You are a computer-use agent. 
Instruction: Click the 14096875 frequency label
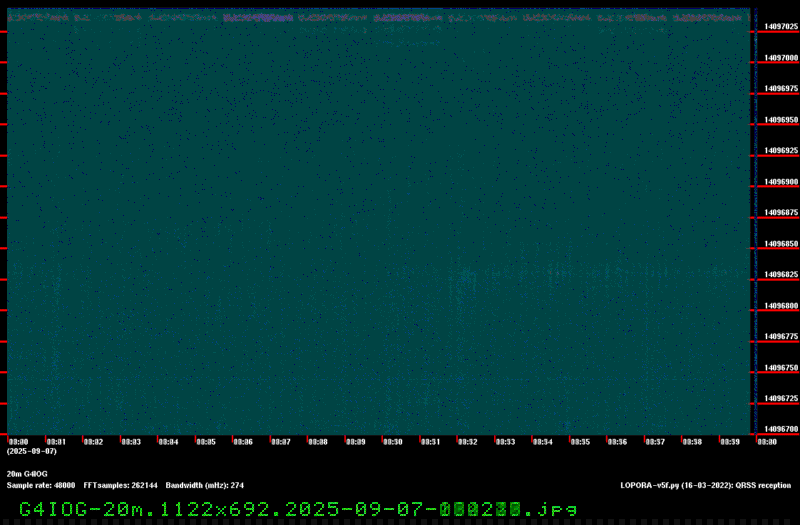coord(781,213)
